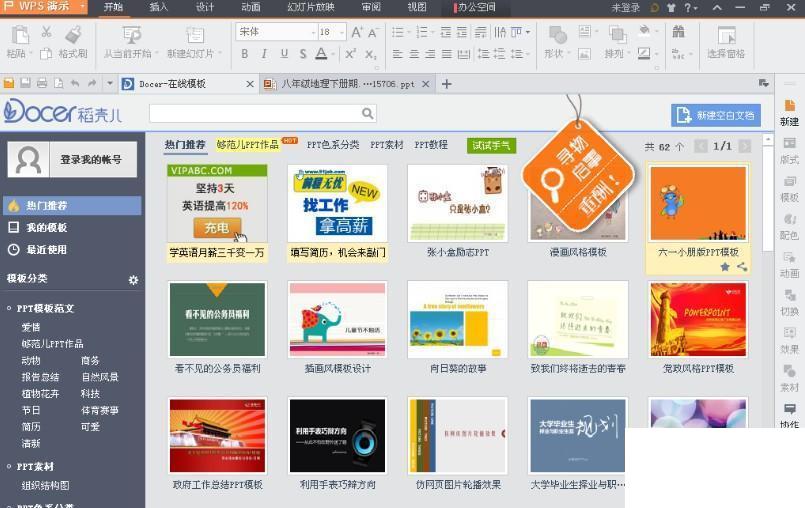This screenshot has width=805, height=508.
Task: Click the gear icon beside 模板分类
Action: tap(133, 280)
